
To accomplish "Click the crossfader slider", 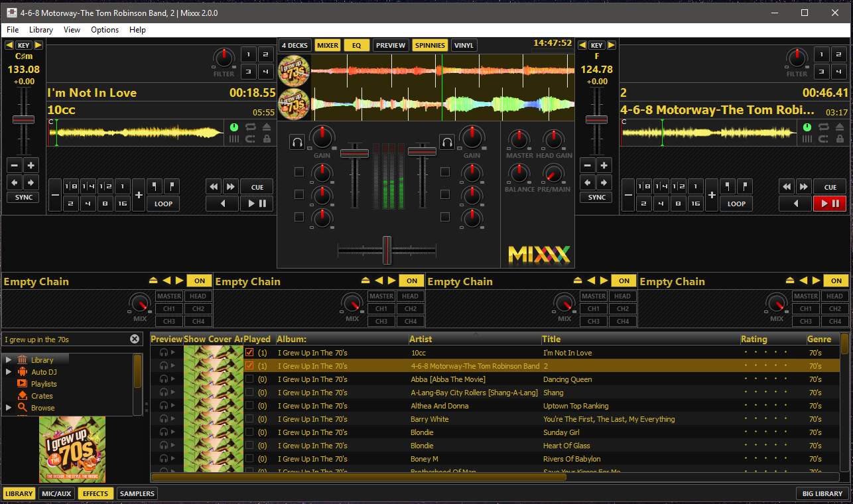I will 389,250.
